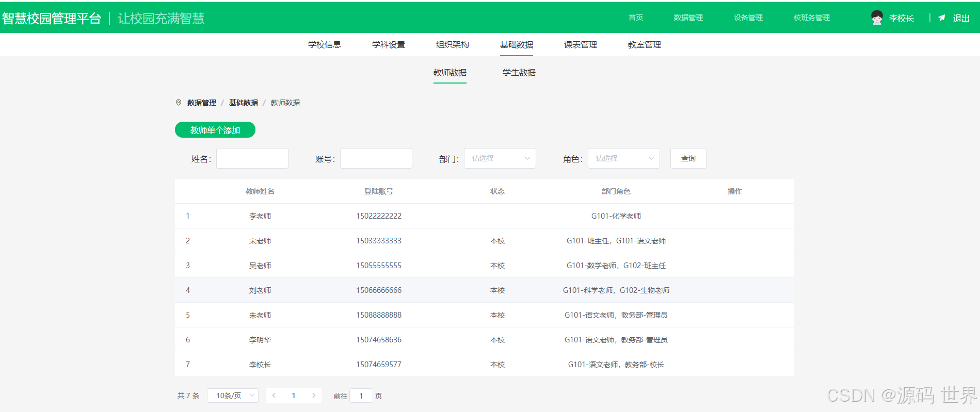
Task: Select the 李老师 name cell
Action: click(x=260, y=216)
